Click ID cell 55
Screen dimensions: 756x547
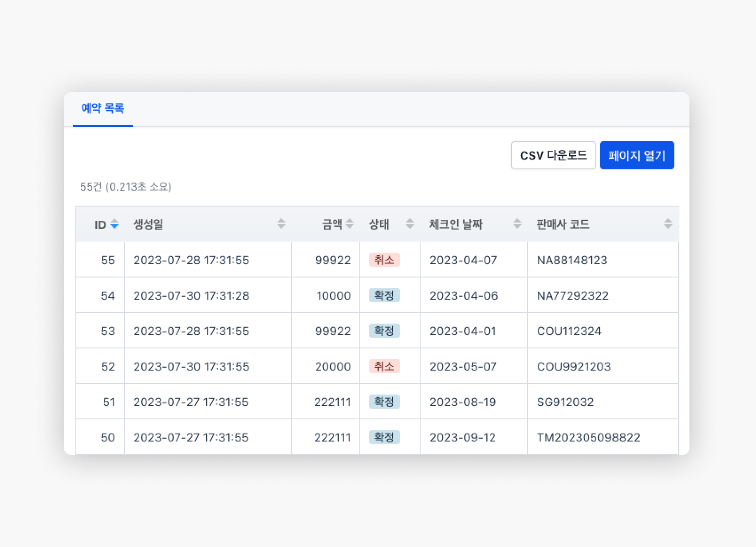[x=108, y=260]
